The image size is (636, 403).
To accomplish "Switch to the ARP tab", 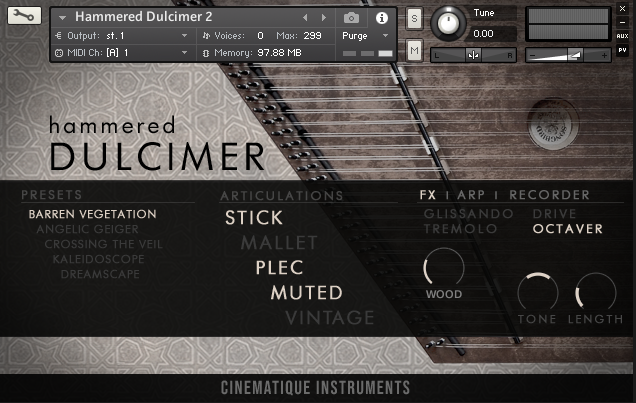I will tap(471, 195).
